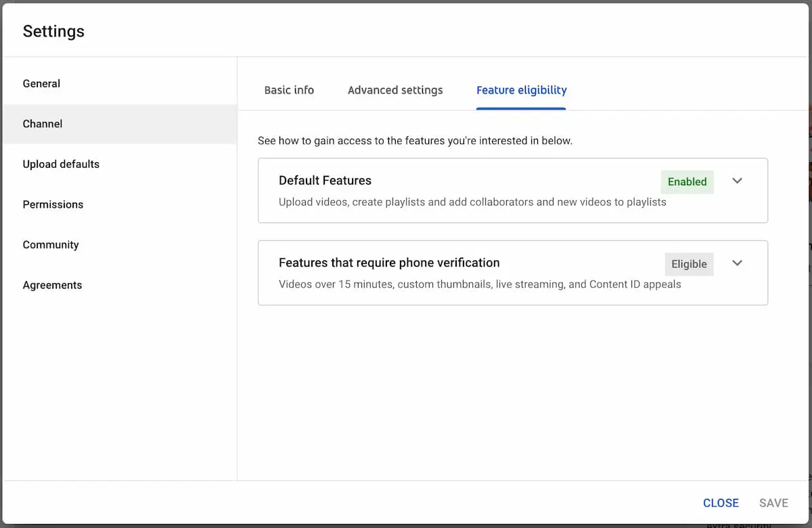Click the green Enabled status badge
This screenshot has width=812, height=528.
point(687,182)
